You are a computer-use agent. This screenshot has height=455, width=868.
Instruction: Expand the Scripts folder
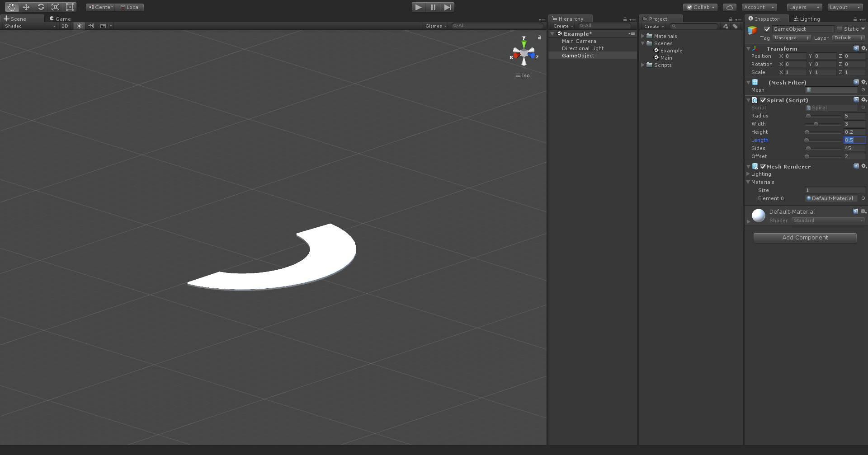[643, 65]
